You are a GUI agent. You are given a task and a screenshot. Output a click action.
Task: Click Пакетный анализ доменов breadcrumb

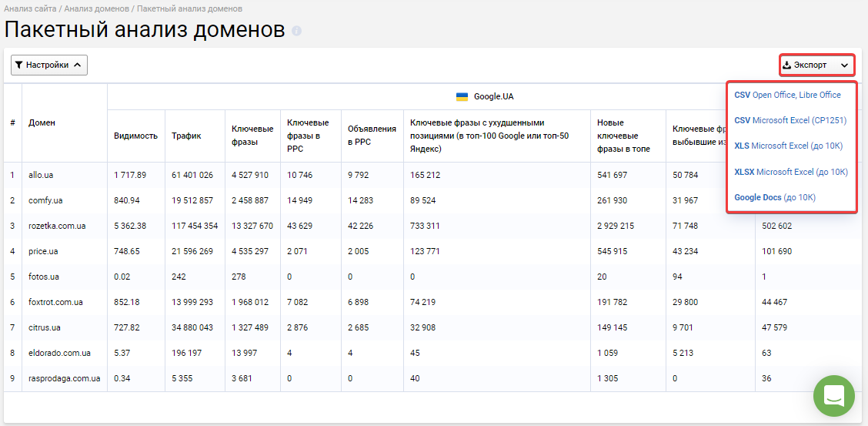(189, 9)
